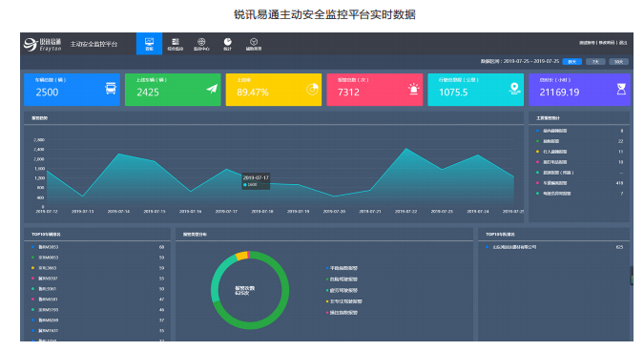Select the 7天 date range button
The width and height of the screenshot is (644, 351).
coord(595,62)
